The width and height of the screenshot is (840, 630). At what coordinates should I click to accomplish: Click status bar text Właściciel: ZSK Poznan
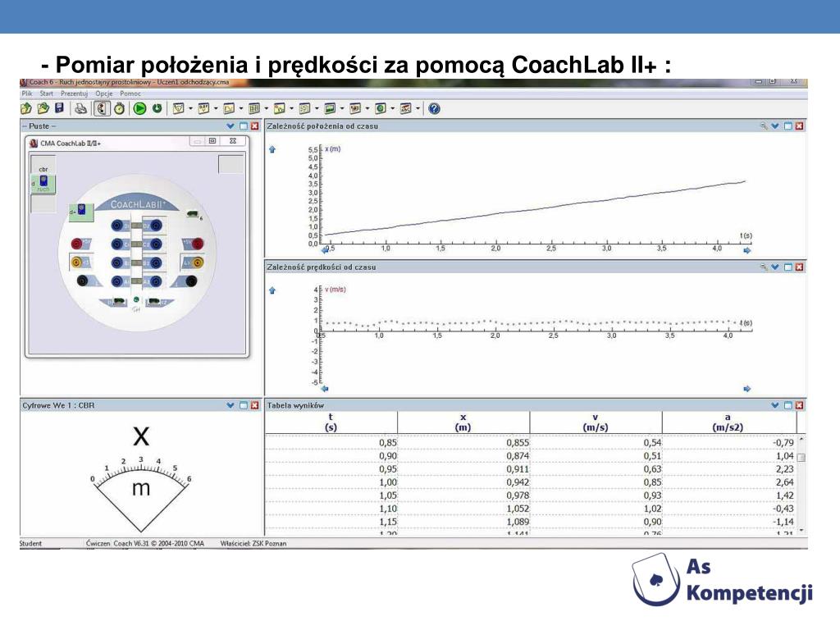(253, 543)
